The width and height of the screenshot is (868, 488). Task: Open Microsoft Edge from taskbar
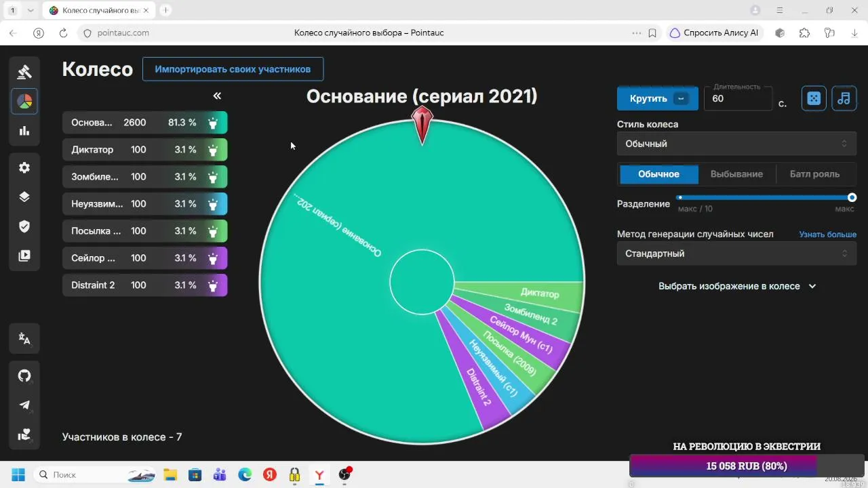pyautogui.click(x=245, y=474)
